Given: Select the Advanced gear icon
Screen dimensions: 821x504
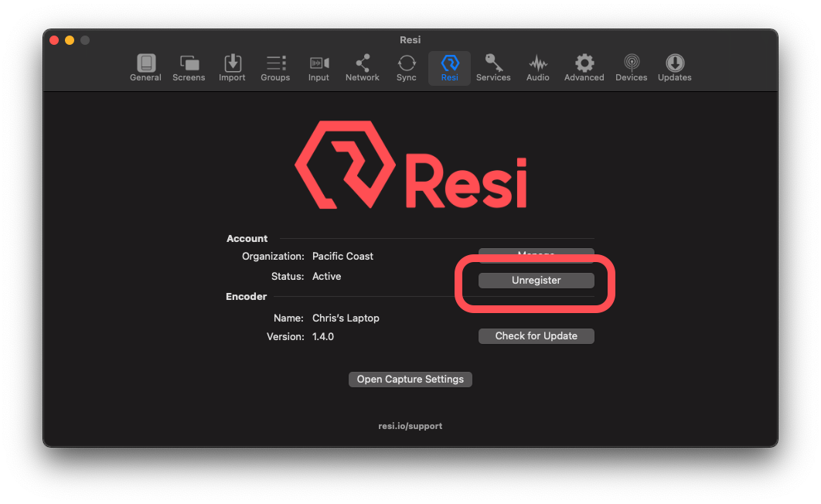Looking at the screenshot, I should 584,67.
